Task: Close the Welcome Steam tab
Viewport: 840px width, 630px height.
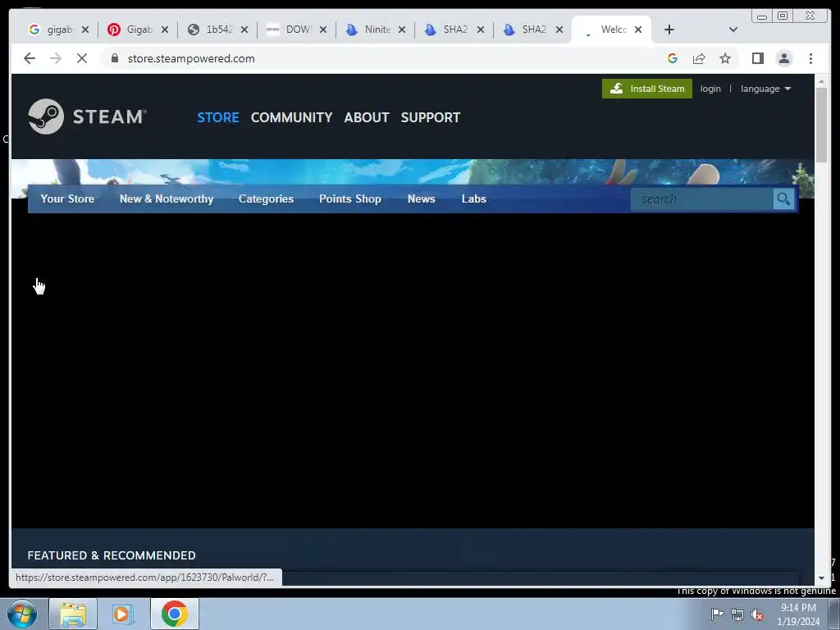Action: coord(638,30)
